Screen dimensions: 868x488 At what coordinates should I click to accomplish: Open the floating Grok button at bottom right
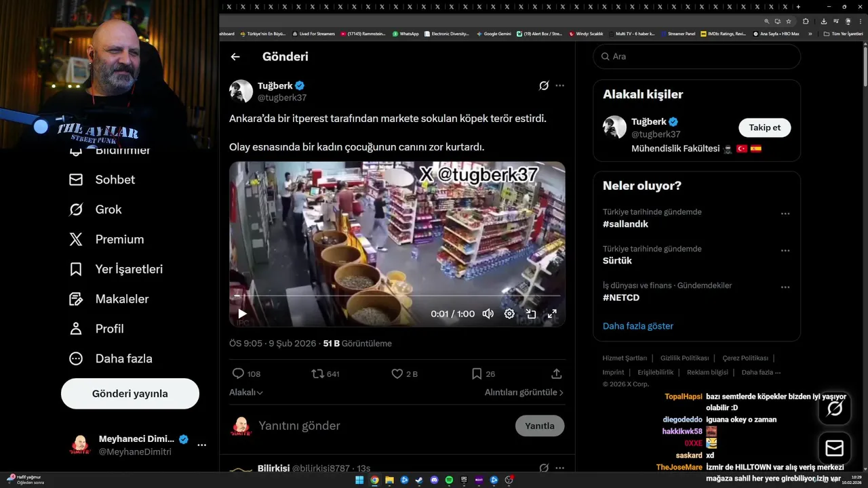tap(835, 408)
